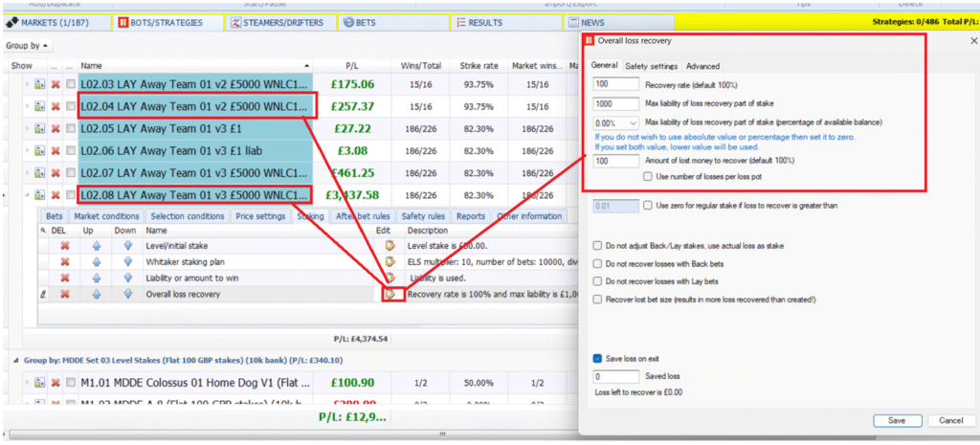Expand the L02.04 strategy row
Screen dimensions: 980x445
(x=27, y=106)
